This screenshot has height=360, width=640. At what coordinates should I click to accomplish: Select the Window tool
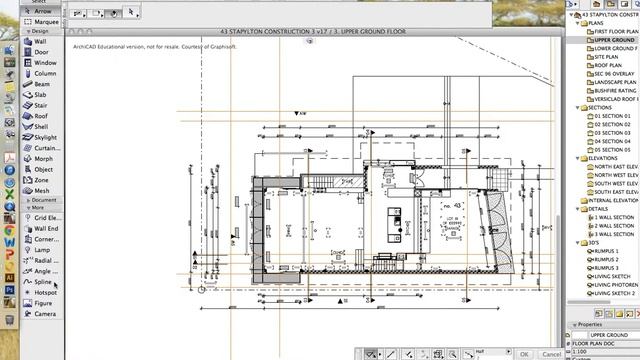42,62
